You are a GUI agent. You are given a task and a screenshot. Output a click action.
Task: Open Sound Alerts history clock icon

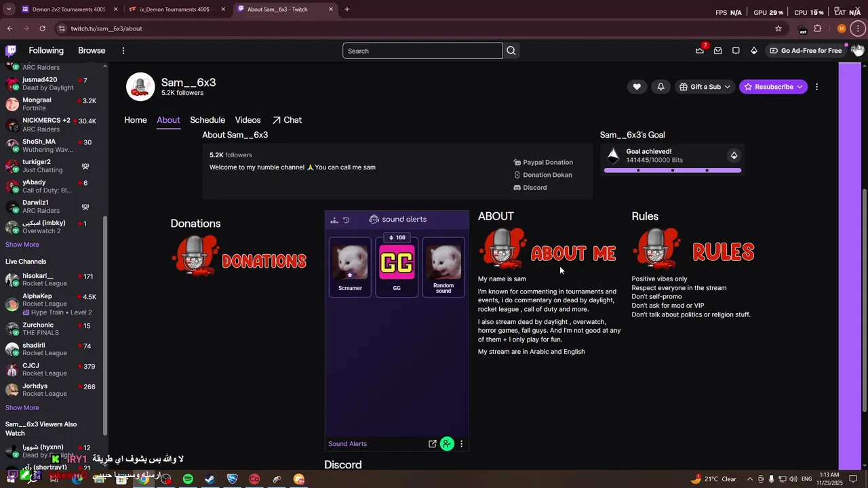[346, 220]
